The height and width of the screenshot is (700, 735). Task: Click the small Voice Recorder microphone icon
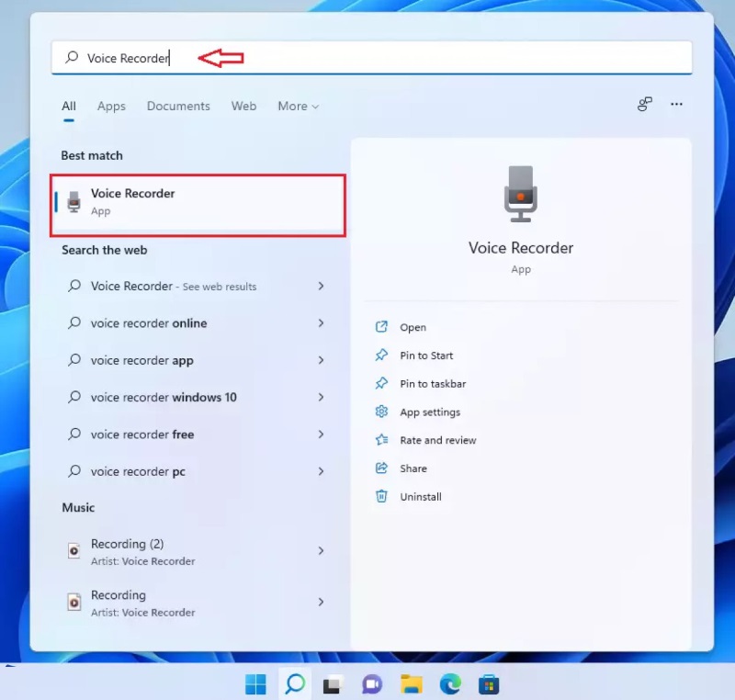tap(73, 202)
